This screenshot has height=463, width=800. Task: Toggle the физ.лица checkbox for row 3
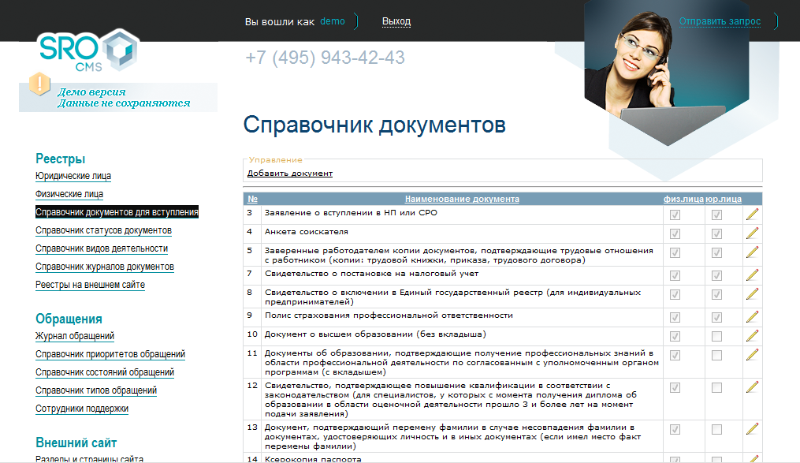point(676,214)
